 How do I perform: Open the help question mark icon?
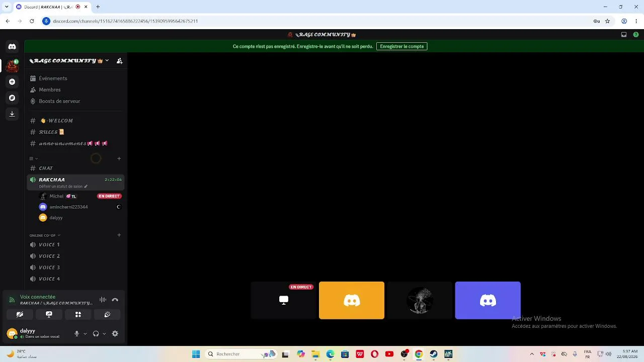point(636,35)
